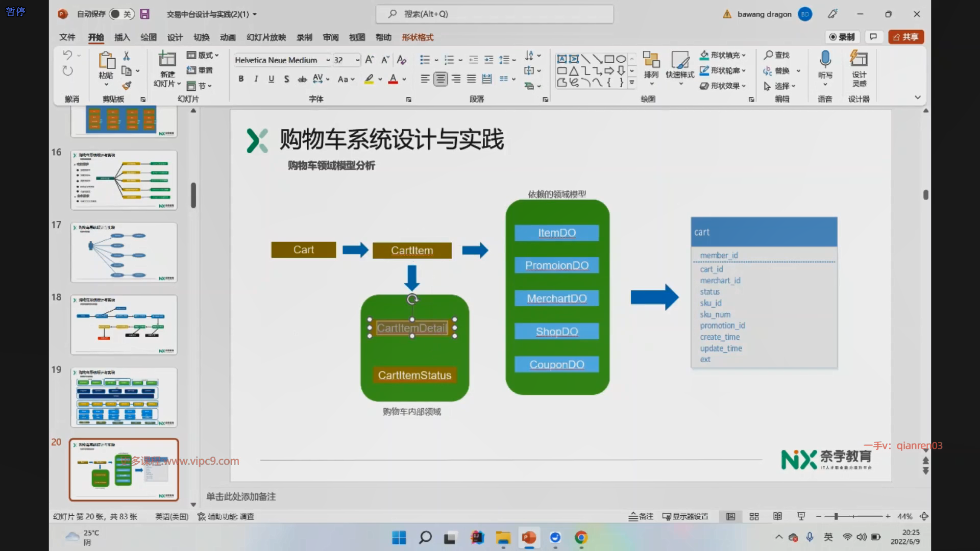This screenshot has width=980, height=551.
Task: Click the Dictate microphone icon
Action: point(825,59)
